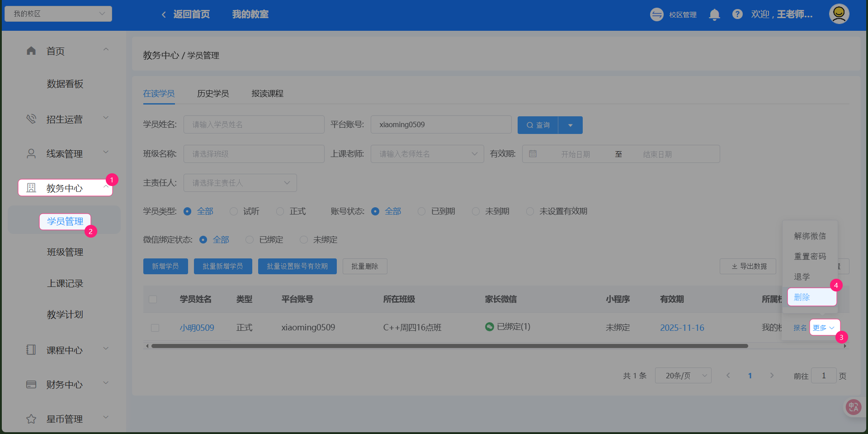
Task: Focus the 学员姓名 input field
Action: 254,124
